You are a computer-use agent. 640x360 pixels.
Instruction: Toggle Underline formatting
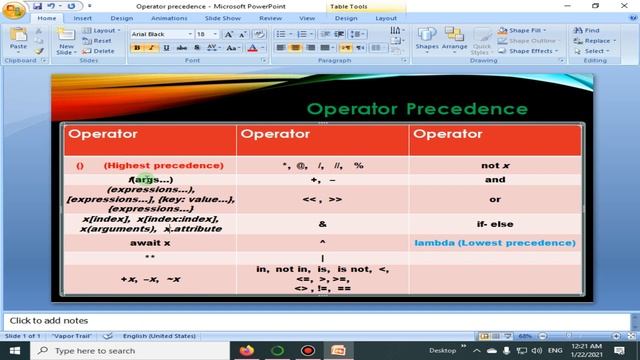(x=166, y=48)
